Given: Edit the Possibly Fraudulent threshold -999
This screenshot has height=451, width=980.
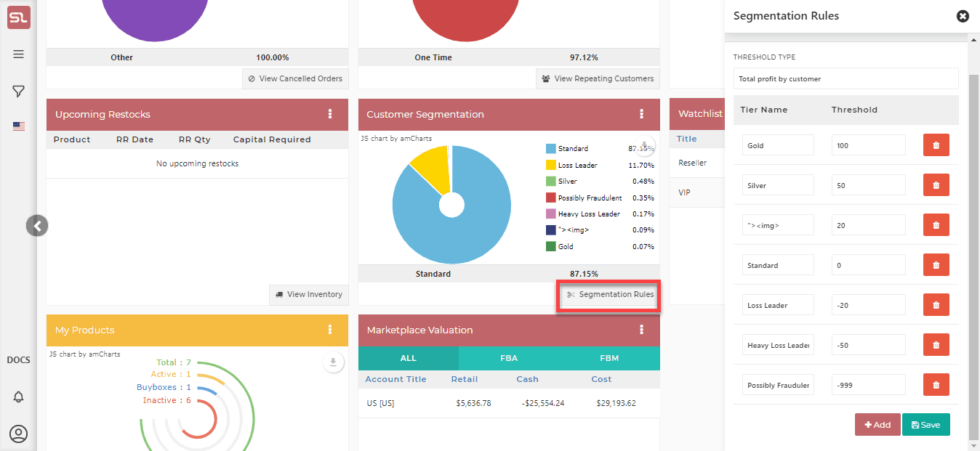Looking at the screenshot, I should pos(869,385).
